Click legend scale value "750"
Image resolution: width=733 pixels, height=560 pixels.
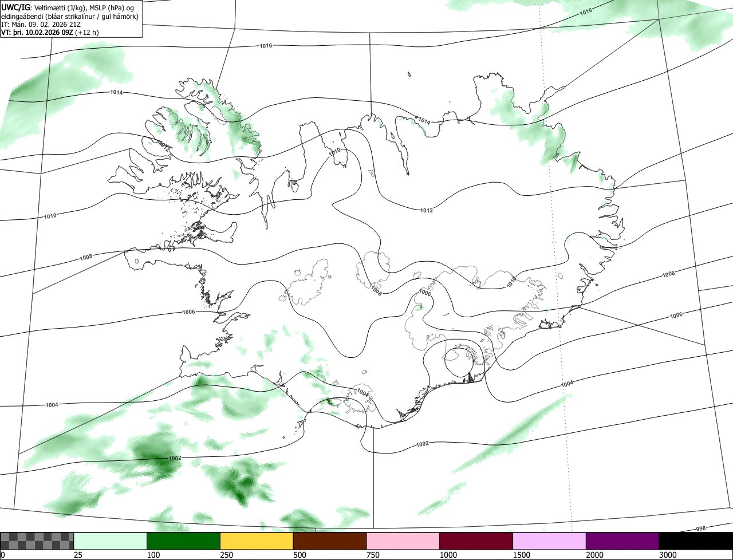(x=373, y=555)
